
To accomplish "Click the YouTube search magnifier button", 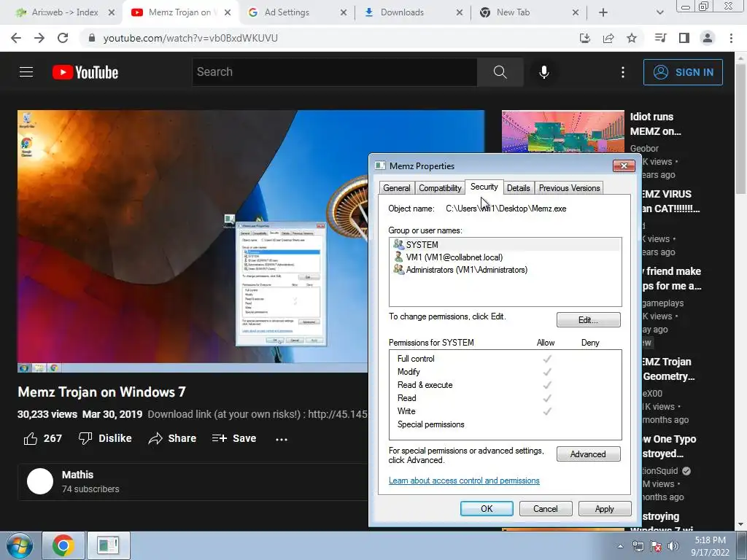I will point(500,72).
